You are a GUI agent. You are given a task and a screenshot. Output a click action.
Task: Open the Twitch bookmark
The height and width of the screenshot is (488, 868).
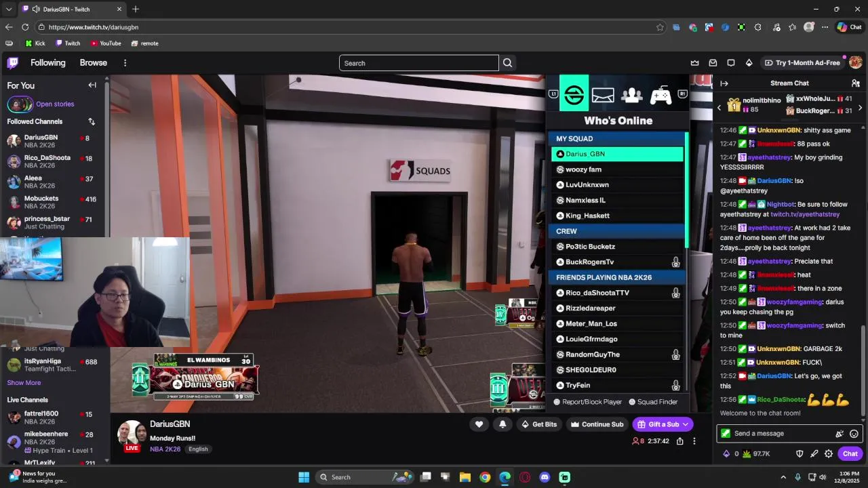tap(68, 43)
